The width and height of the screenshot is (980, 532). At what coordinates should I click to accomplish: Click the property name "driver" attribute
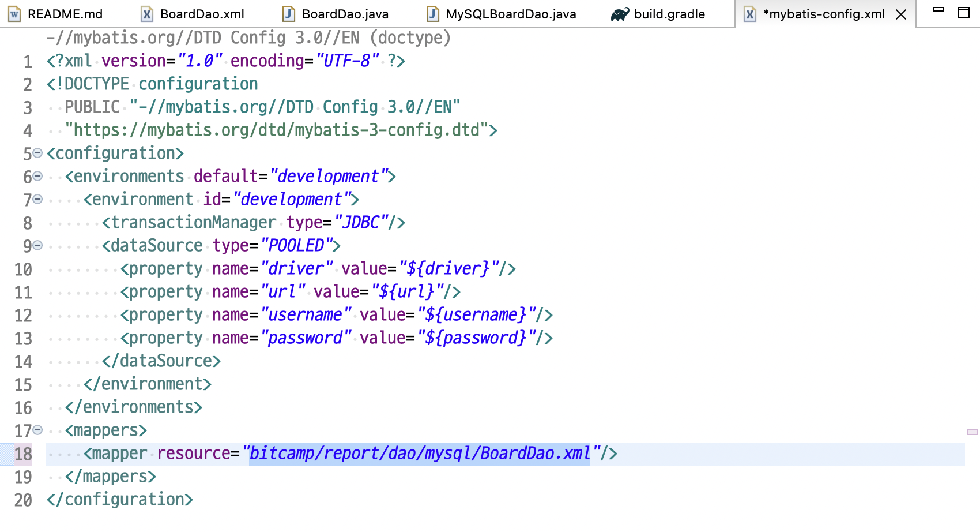coord(296,268)
